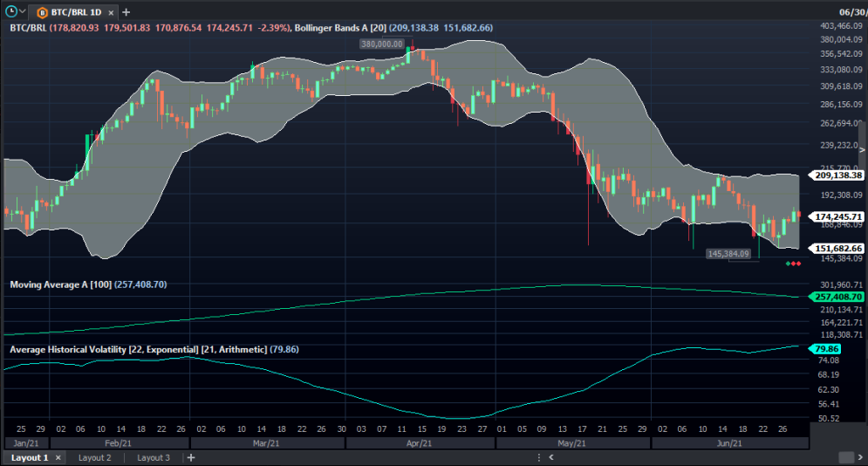Expand the dropdown arrow beside the clock icon
Image resolution: width=868 pixels, height=466 pixels.
[23, 11]
